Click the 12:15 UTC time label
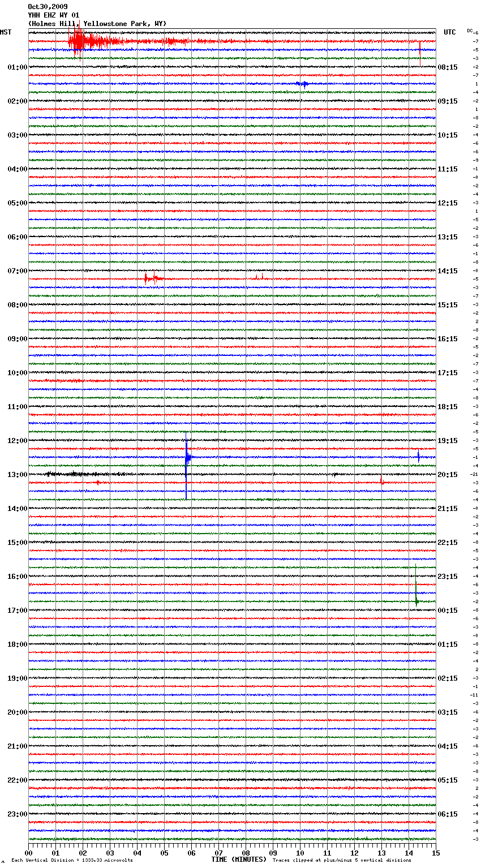The width and height of the screenshot is (481, 868). click(448, 203)
